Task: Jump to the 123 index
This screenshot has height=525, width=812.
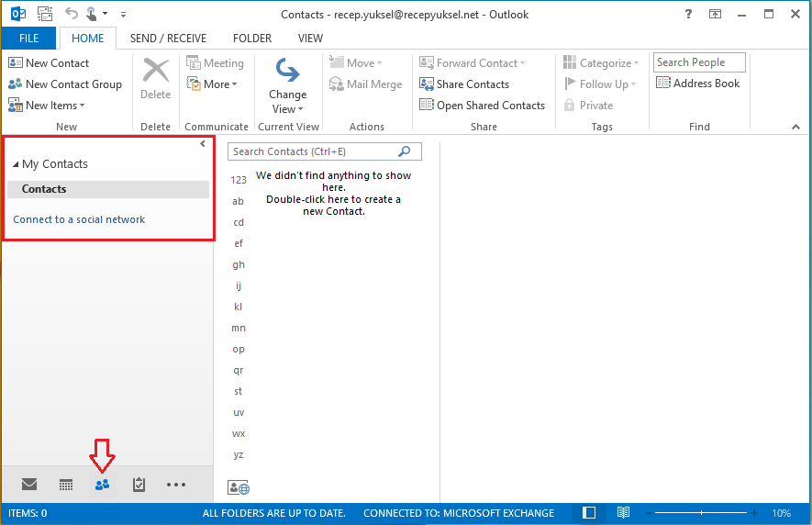Action: click(239, 180)
